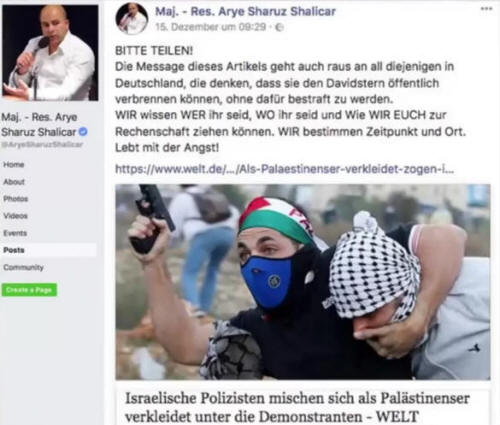
Task: Click the @AryeSharuzShalicar page handle
Action: click(x=42, y=145)
